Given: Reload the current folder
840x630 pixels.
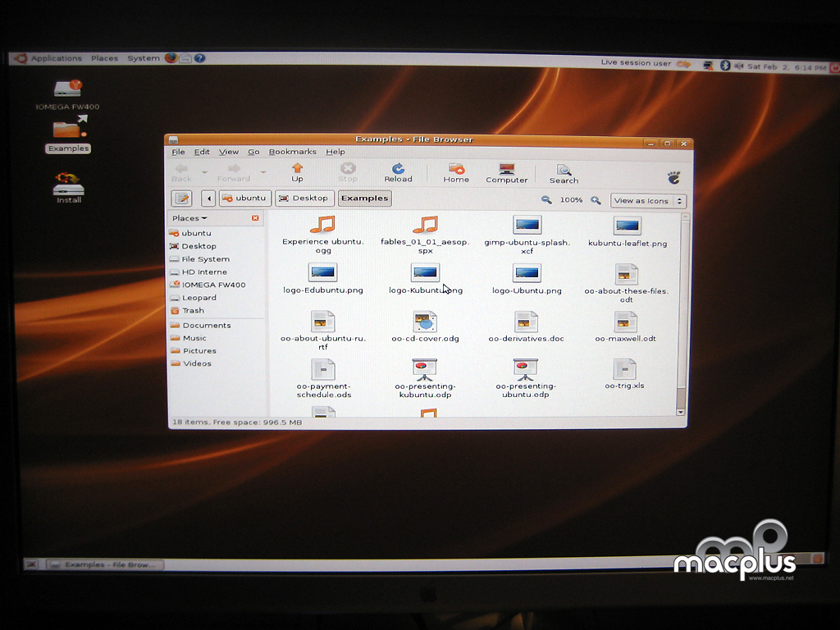Looking at the screenshot, I should (398, 172).
